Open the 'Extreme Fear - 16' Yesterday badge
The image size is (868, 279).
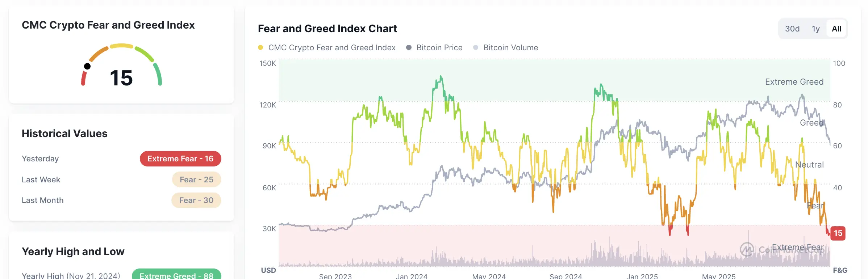point(180,158)
